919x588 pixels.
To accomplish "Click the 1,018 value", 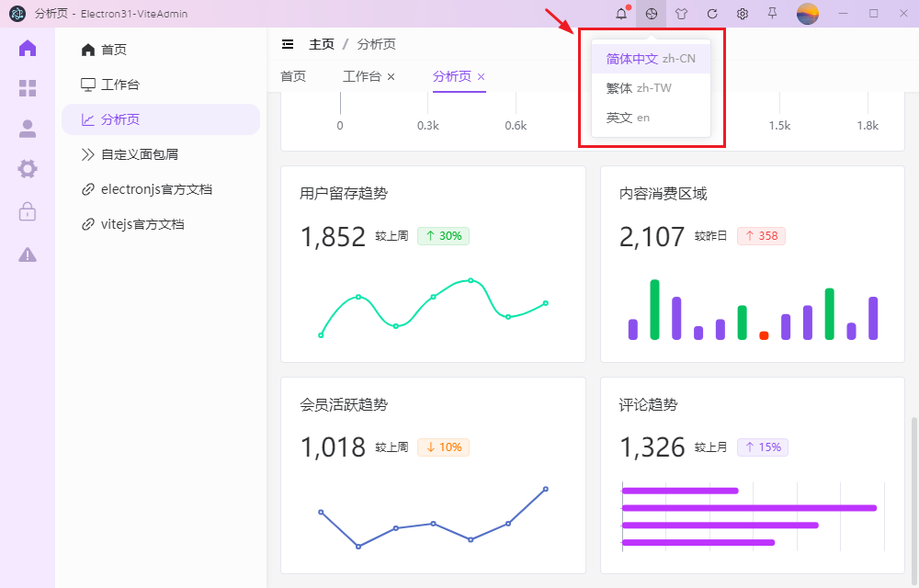I will [x=333, y=447].
